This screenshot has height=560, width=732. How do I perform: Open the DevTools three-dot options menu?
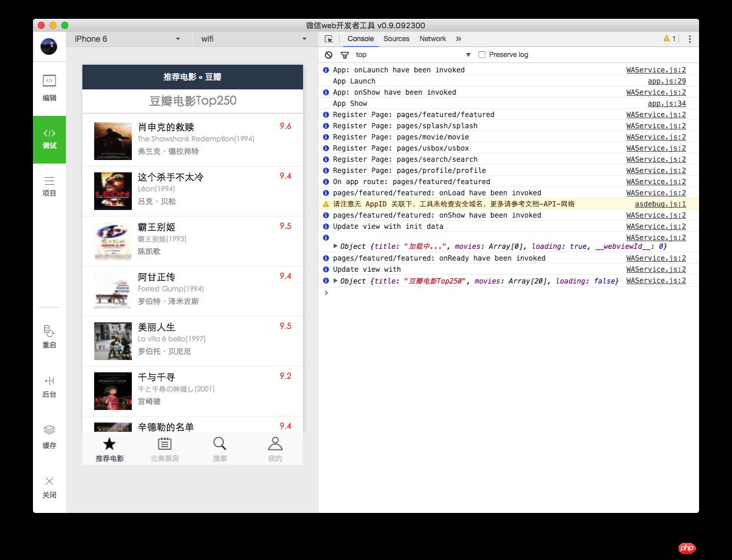coord(690,39)
